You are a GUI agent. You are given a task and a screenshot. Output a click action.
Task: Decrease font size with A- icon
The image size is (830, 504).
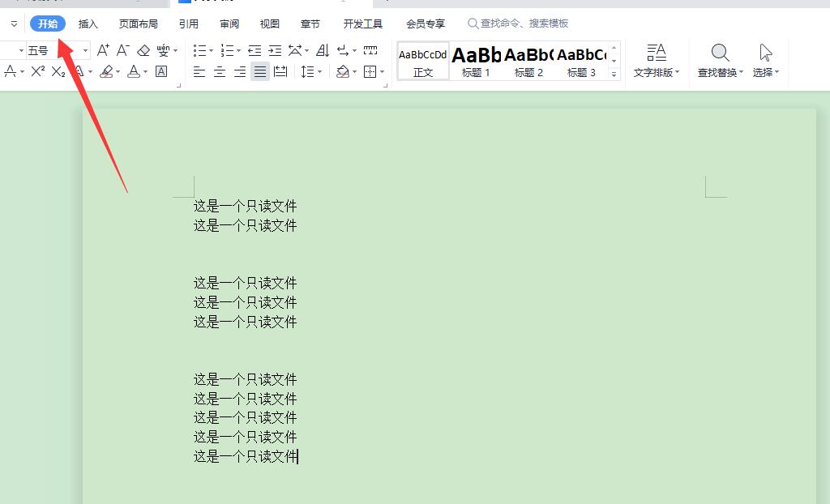pos(123,50)
